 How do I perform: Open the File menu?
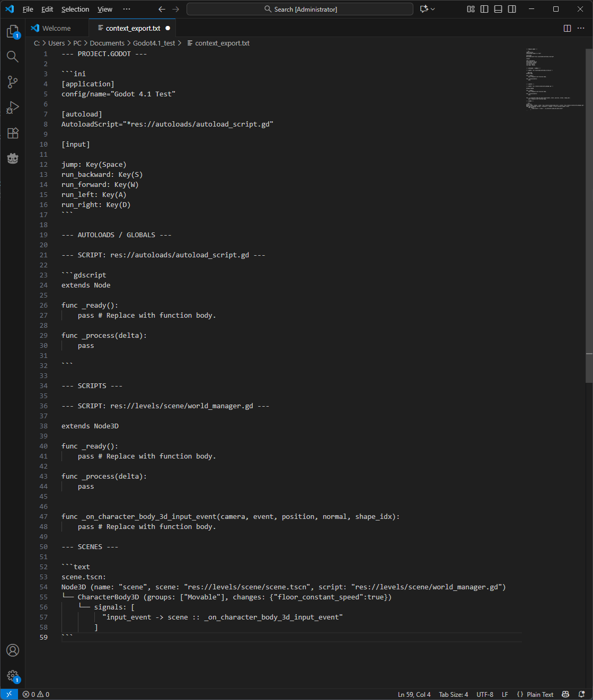click(28, 9)
